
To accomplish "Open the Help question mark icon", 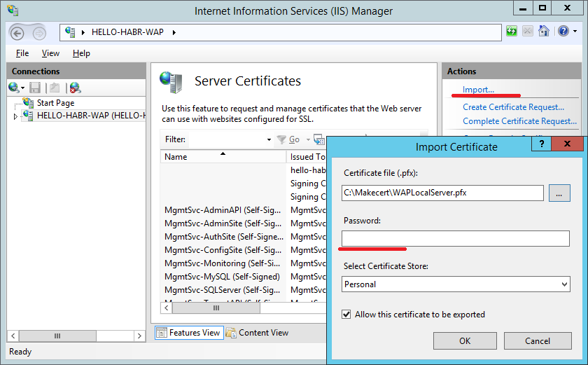I will [x=562, y=32].
